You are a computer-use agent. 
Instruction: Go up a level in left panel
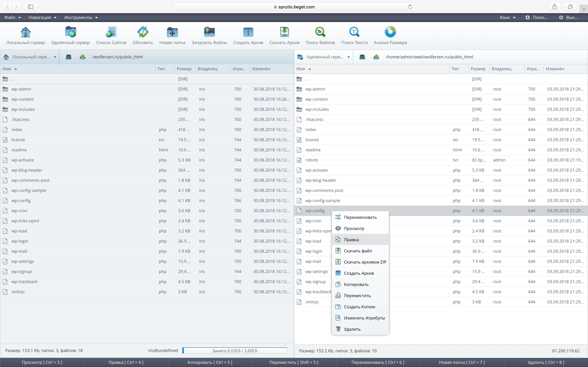(x=82, y=57)
